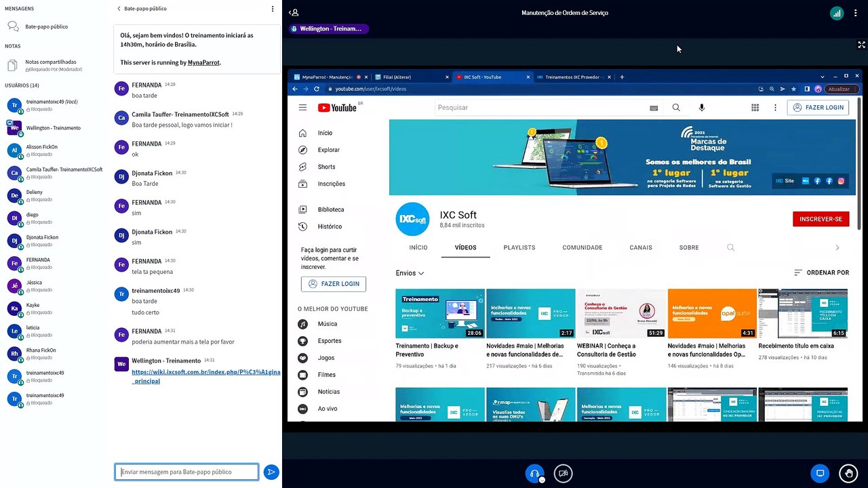This screenshot has height=488, width=868.
Task: Open the Backup e Preventivo video thumbnail
Action: pyautogui.click(x=440, y=314)
